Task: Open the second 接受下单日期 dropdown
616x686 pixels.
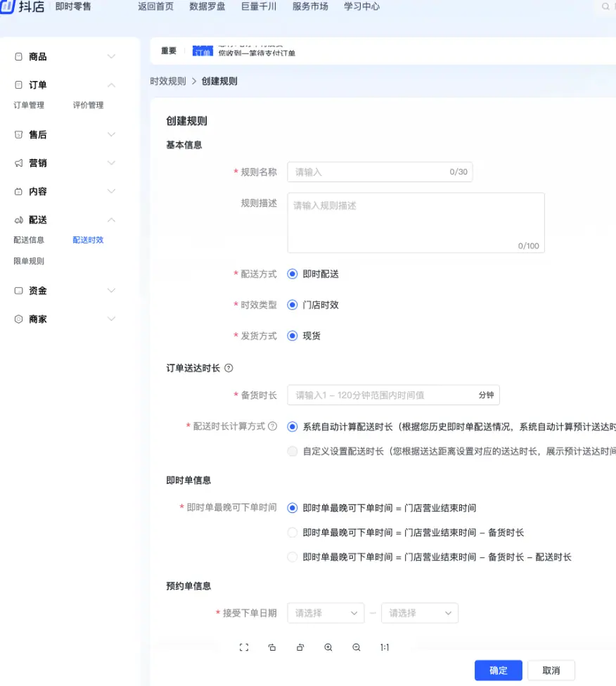Action: [420, 613]
